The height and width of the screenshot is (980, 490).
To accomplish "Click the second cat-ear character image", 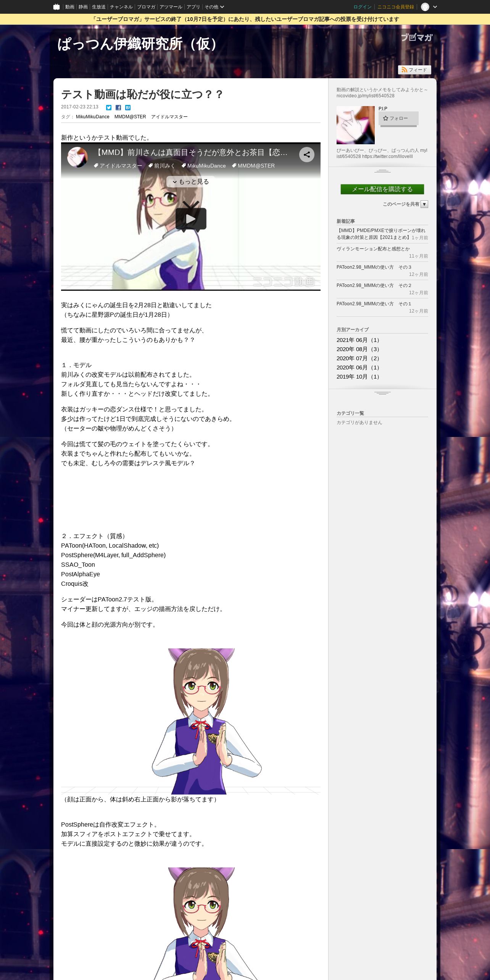I will (x=191, y=924).
